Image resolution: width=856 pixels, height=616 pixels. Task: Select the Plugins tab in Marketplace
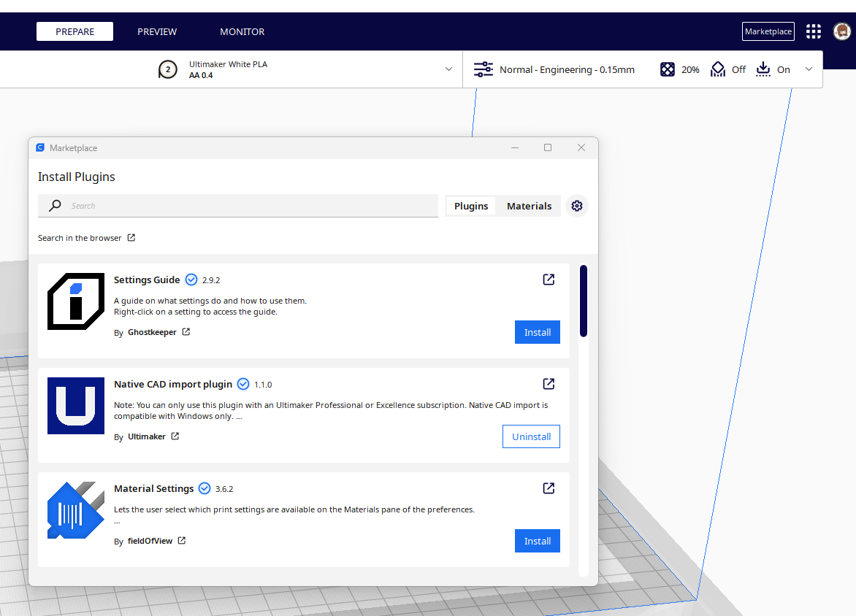pyautogui.click(x=471, y=206)
